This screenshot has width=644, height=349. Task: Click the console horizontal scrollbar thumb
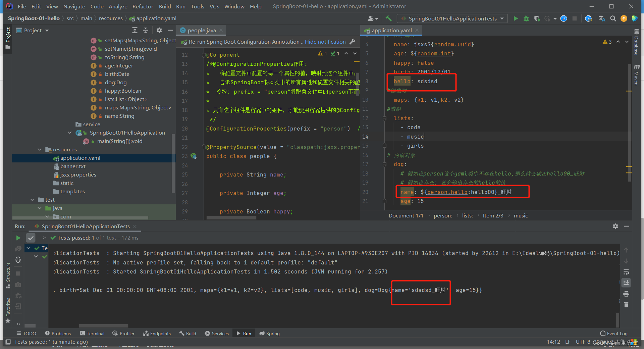(103, 326)
